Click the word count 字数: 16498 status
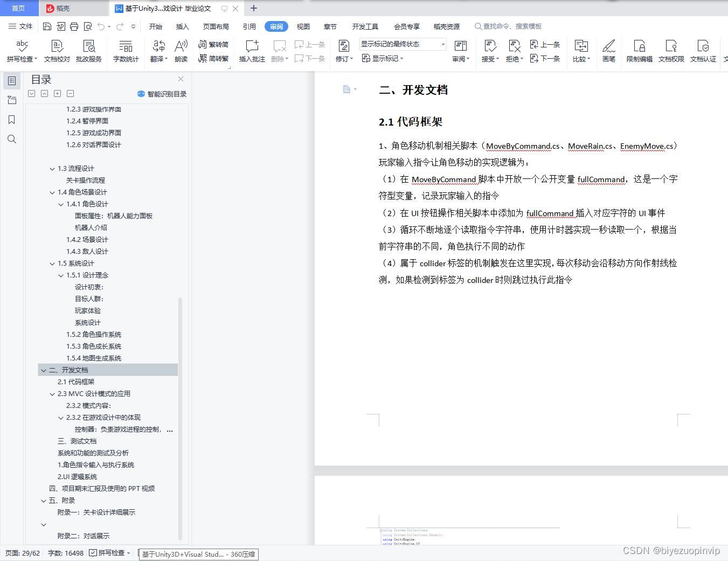 point(66,553)
